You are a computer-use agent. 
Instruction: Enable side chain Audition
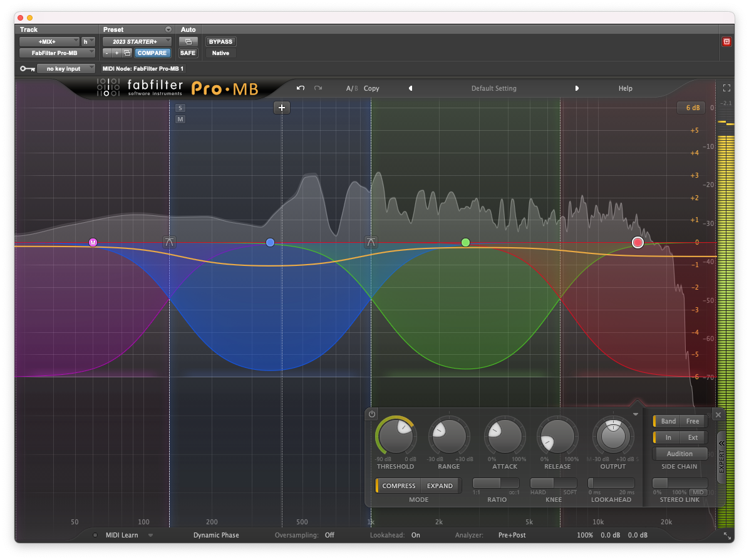pos(679,454)
